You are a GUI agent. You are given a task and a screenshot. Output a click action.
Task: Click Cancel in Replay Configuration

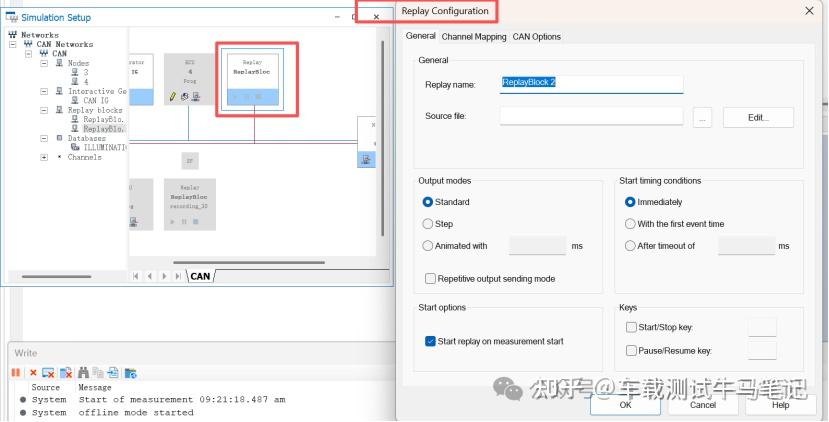pos(703,405)
